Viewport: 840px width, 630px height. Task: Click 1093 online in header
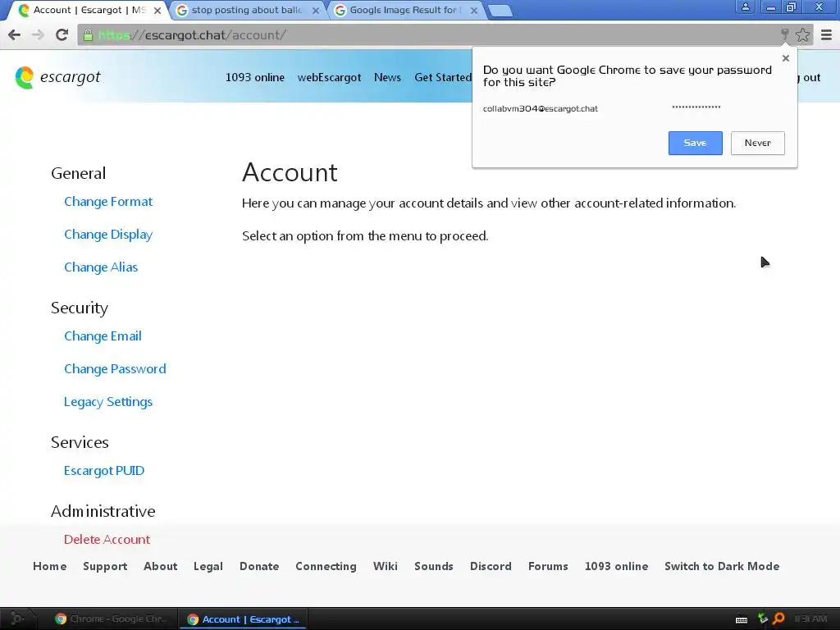(x=255, y=77)
